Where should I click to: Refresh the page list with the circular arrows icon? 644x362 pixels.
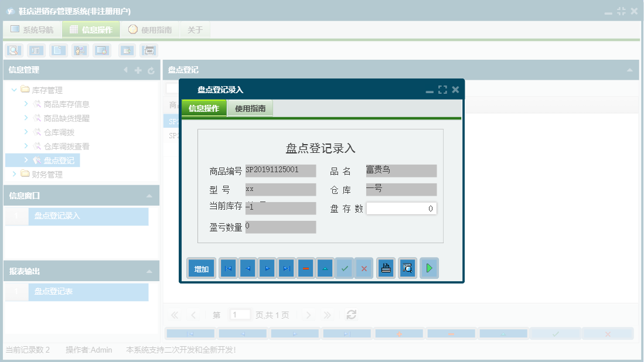point(351,315)
